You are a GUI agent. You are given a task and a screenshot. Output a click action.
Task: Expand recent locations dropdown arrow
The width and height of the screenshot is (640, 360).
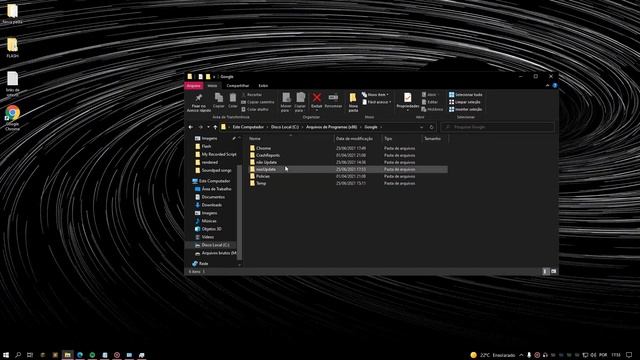[208, 127]
